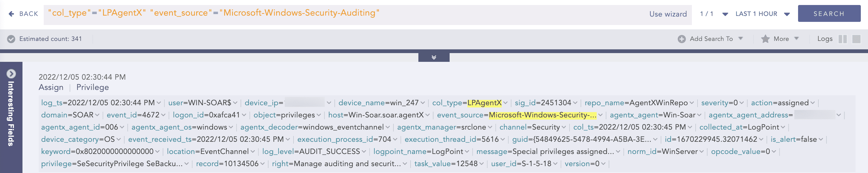Click the highlighted LPAgentX col_type value

[484, 103]
